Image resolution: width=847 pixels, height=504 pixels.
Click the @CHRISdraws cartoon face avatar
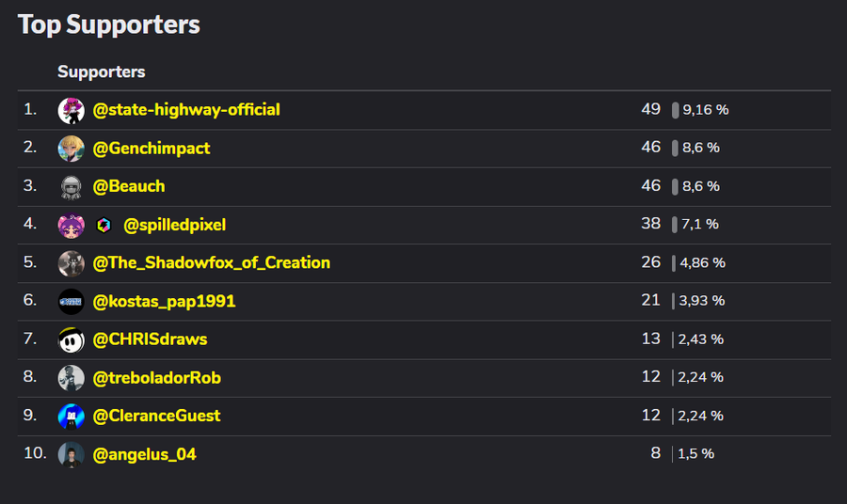pyautogui.click(x=72, y=340)
